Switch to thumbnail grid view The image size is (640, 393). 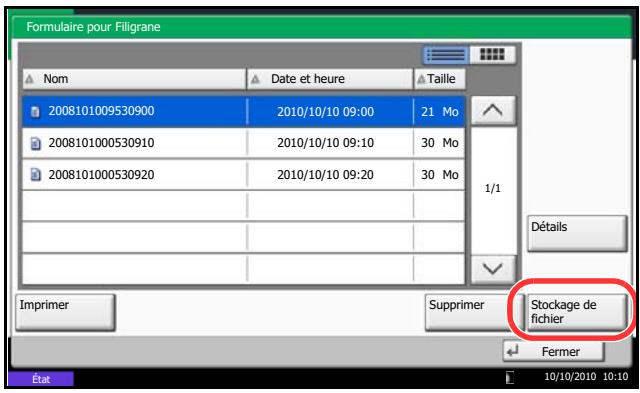[x=493, y=55]
